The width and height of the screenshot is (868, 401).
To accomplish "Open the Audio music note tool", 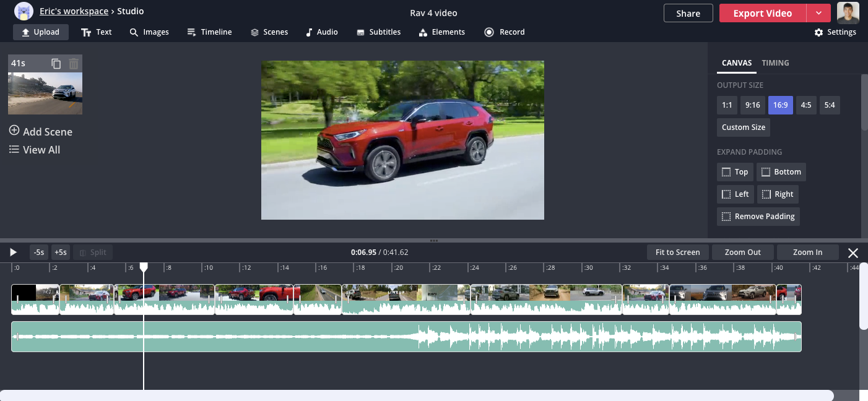I will point(321,32).
